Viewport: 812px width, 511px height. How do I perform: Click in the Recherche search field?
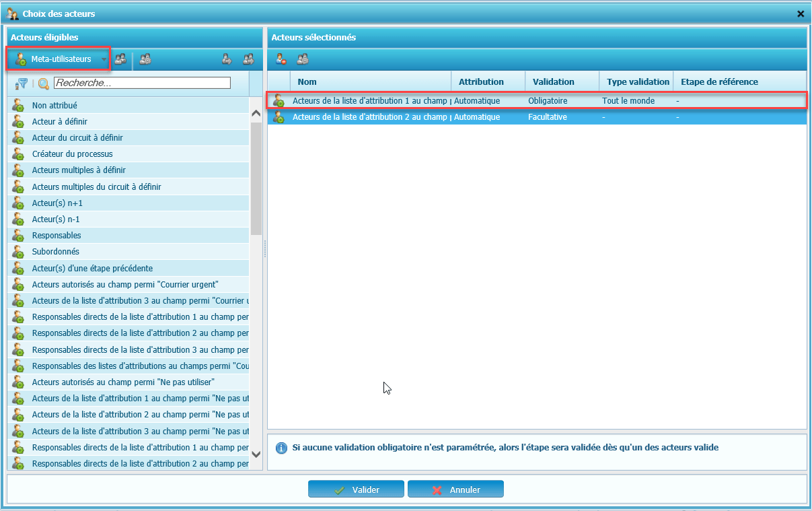pyautogui.click(x=142, y=83)
